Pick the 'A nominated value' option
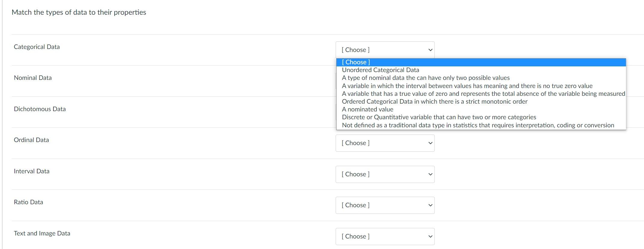The height and width of the screenshot is (249, 644). coord(481,109)
